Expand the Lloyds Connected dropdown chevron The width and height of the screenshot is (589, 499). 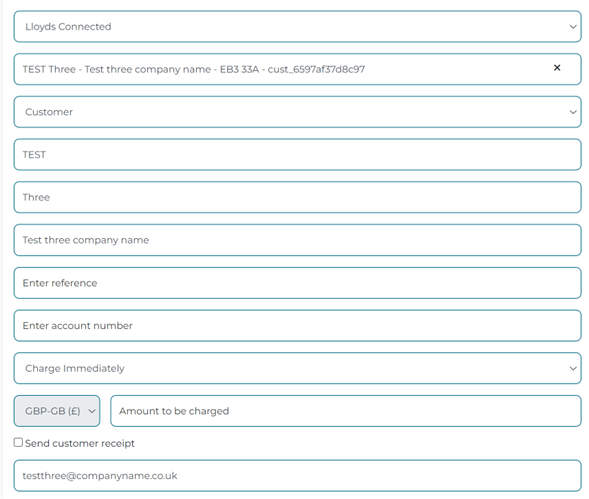tap(573, 27)
